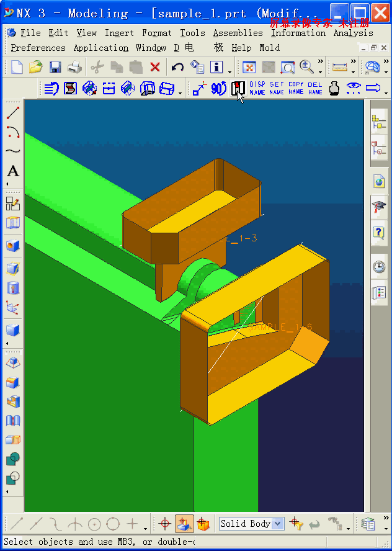This screenshot has height=551, width=392.
Task: Toggle the red crosshair snap point icon
Action: (x=165, y=524)
